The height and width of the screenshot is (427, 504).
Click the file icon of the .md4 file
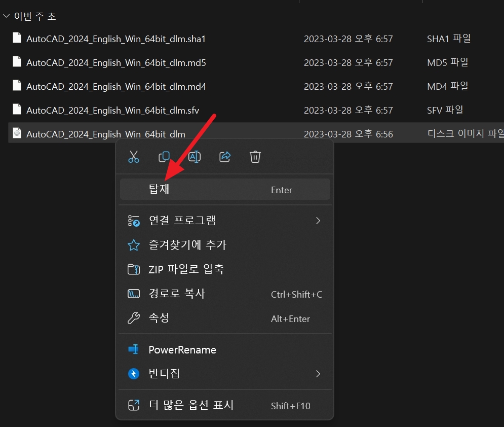[x=17, y=85]
